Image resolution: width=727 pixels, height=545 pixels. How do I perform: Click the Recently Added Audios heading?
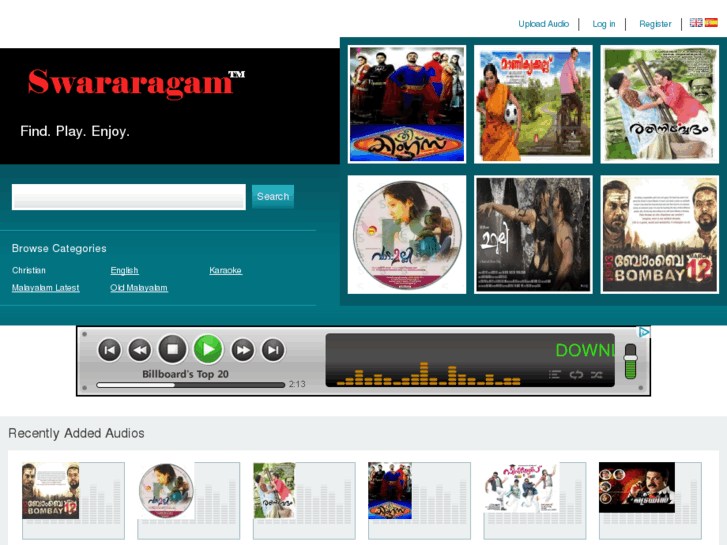[x=76, y=433]
